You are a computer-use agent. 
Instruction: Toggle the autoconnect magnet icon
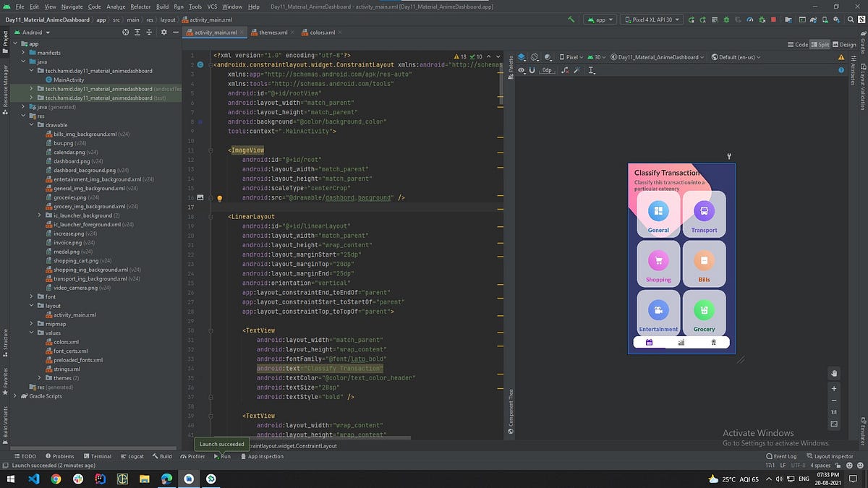click(x=532, y=70)
